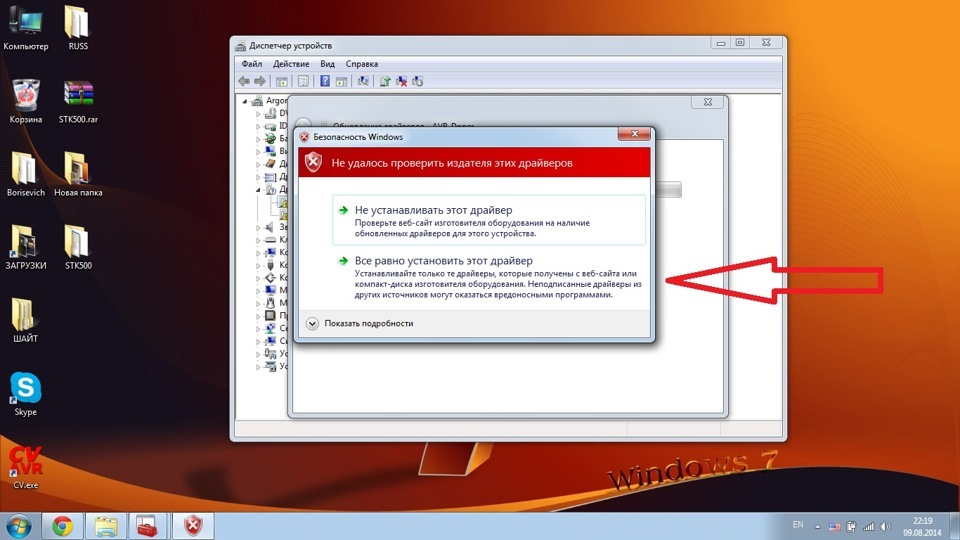This screenshot has height=540, width=960.
Task: Click Uninstall device toolbar icon with red X
Action: coord(402,81)
